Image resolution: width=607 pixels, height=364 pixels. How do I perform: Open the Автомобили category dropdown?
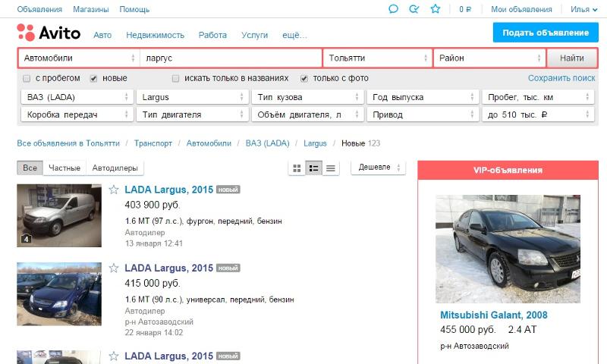tap(79, 58)
